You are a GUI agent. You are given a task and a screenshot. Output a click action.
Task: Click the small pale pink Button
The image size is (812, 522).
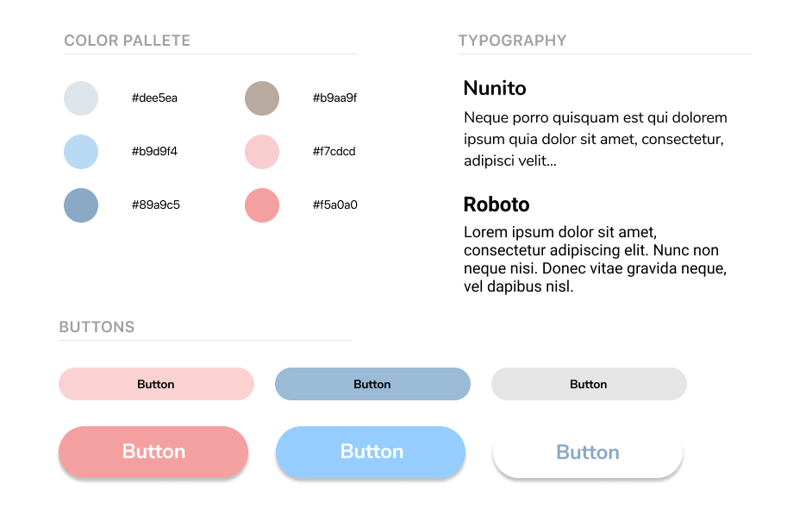tap(156, 384)
